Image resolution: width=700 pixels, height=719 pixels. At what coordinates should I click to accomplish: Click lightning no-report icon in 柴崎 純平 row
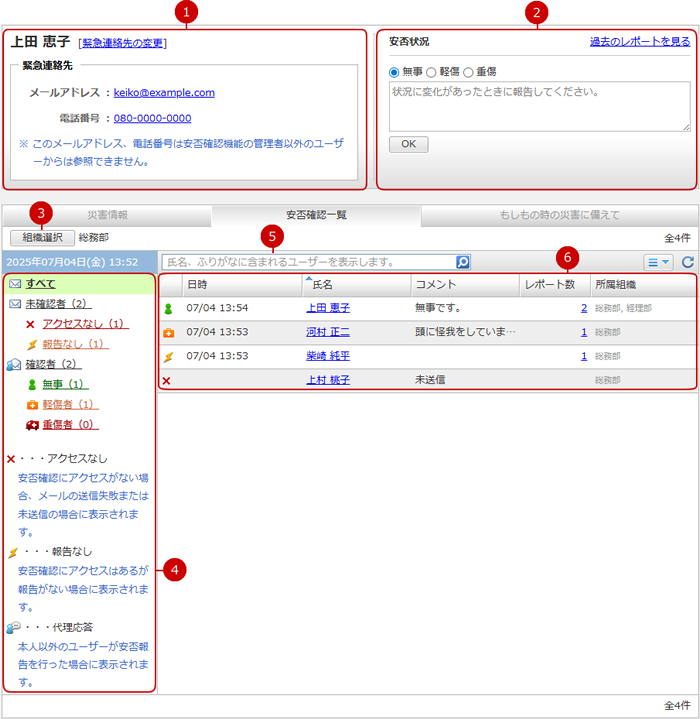[x=169, y=356]
